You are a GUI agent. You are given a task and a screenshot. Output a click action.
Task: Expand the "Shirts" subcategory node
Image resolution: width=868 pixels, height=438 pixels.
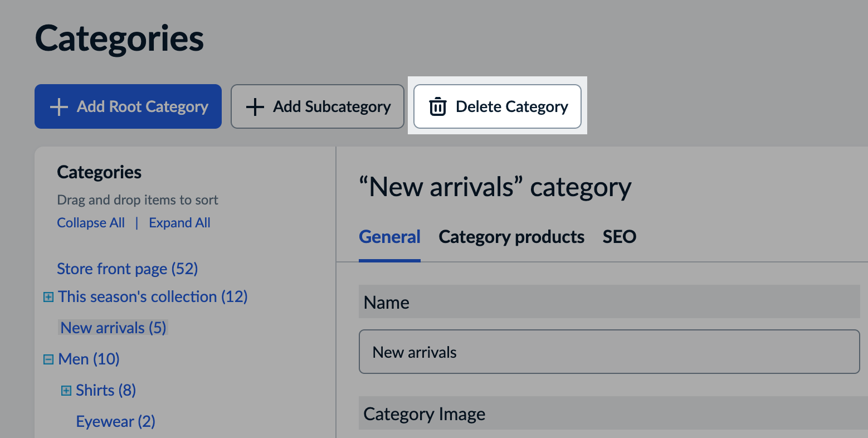(67, 390)
